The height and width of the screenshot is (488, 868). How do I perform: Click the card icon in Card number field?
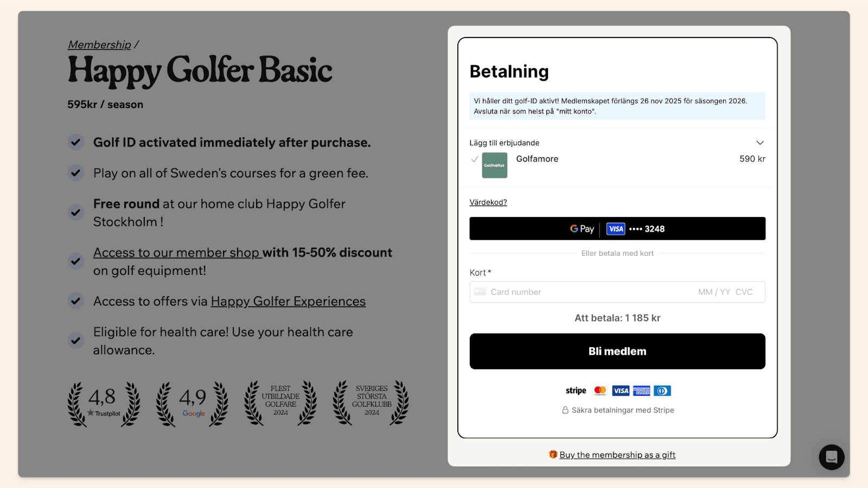tap(480, 292)
